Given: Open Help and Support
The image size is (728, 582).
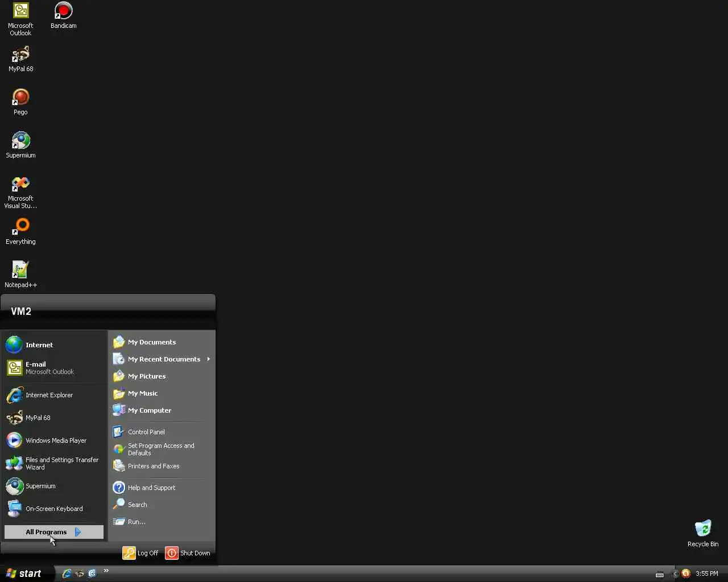Looking at the screenshot, I should (x=162, y=488).
